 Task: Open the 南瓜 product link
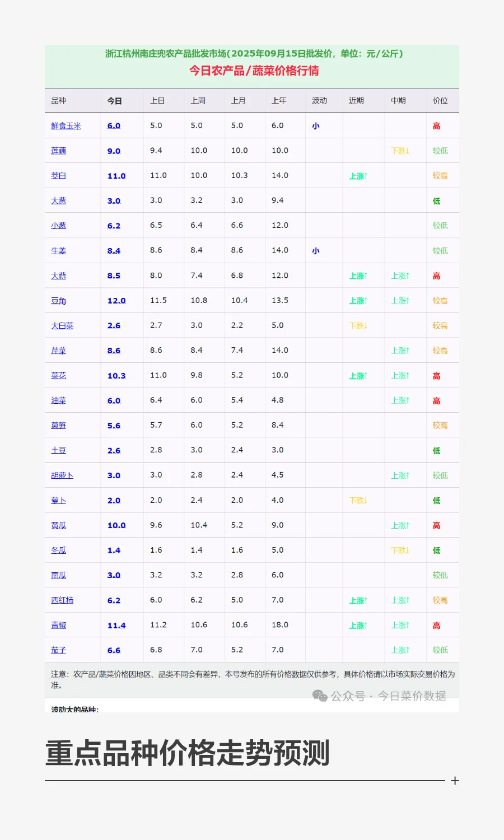click(x=59, y=575)
